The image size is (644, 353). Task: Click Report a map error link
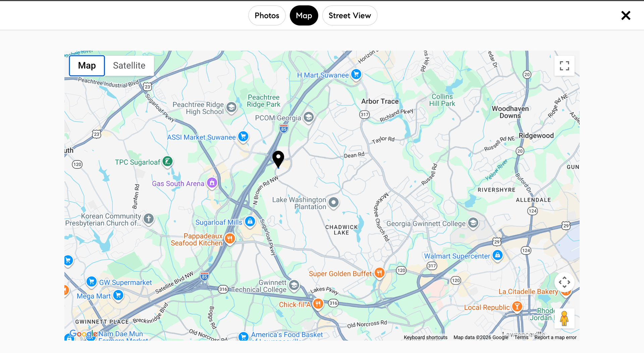click(x=555, y=338)
